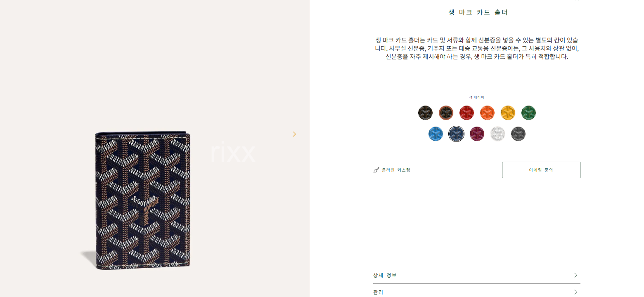Choose the white color swatch
This screenshot has height=297, width=644.
point(497,134)
